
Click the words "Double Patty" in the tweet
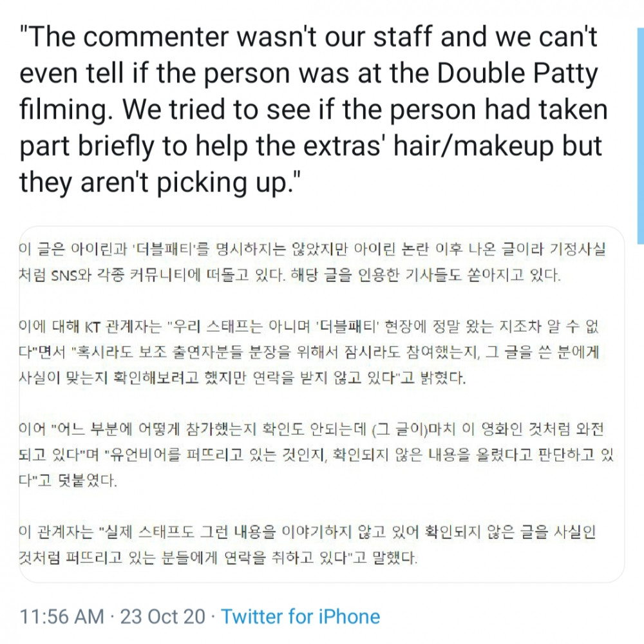(x=517, y=73)
